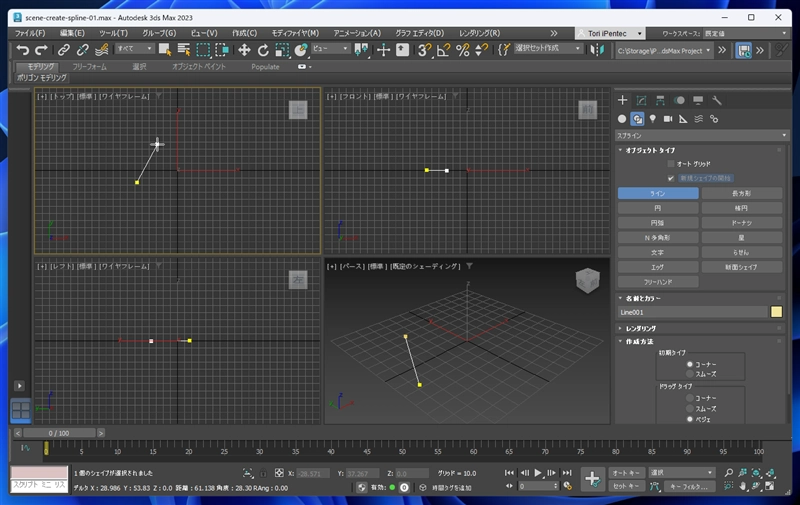
Task: Switch to the オブジェクトペイント ribbon tab
Action: [198, 67]
